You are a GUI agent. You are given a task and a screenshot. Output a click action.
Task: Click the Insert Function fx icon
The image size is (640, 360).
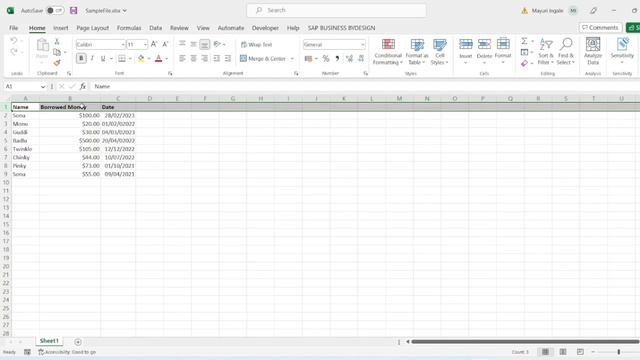click(83, 87)
